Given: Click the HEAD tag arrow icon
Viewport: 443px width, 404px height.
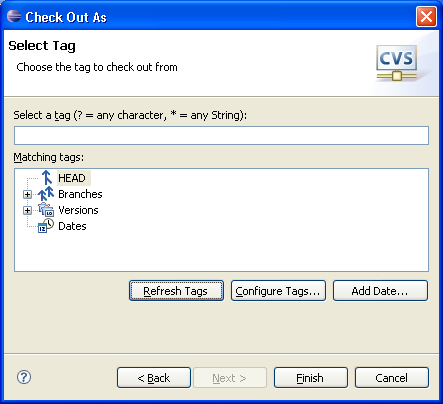Looking at the screenshot, I should pyautogui.click(x=47, y=178).
